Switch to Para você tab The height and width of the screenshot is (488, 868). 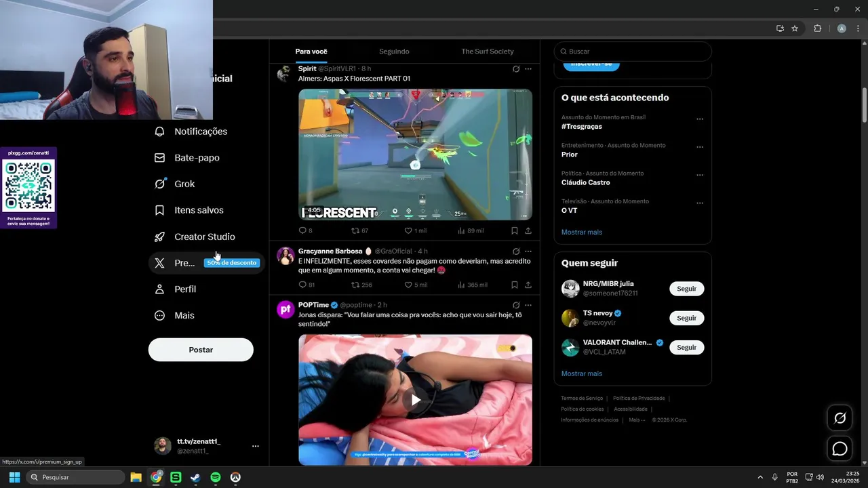coord(311,52)
